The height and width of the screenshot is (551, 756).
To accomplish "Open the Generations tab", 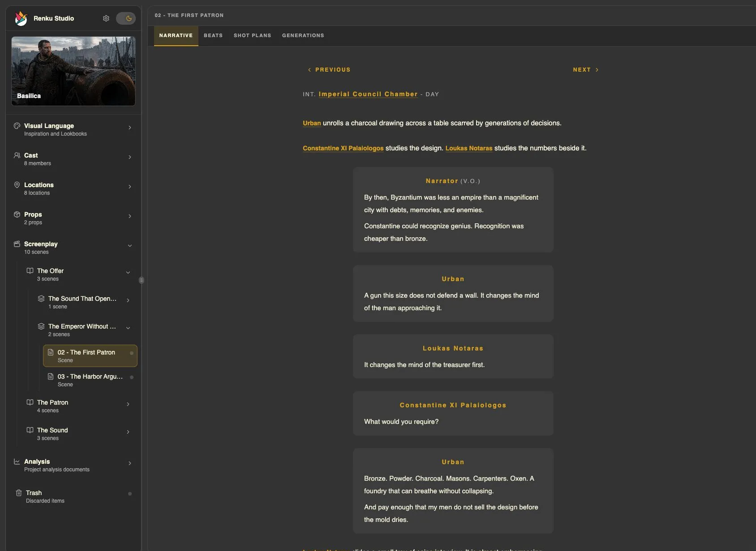I will pos(303,35).
